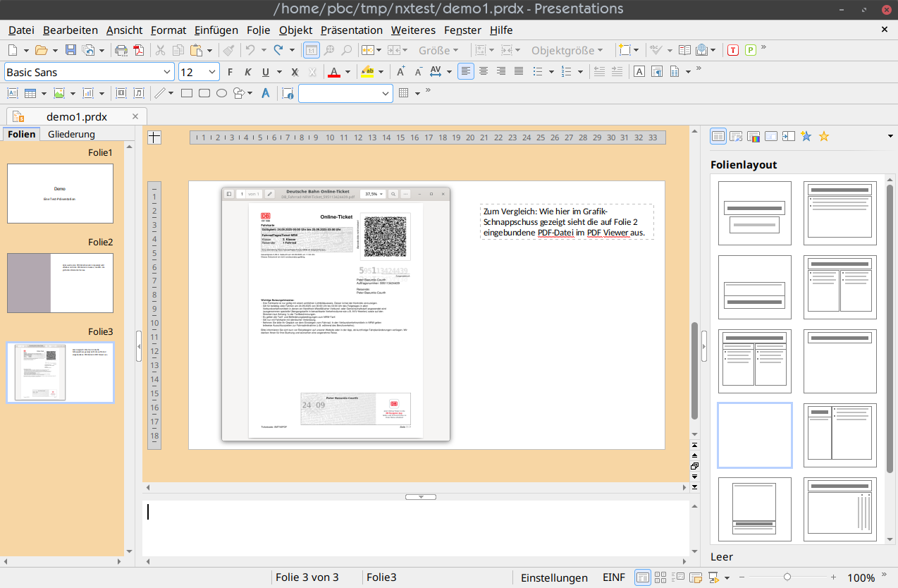Screen dimensions: 898x588
Task: Save the presentation with the floppy icon
Action: (x=70, y=50)
